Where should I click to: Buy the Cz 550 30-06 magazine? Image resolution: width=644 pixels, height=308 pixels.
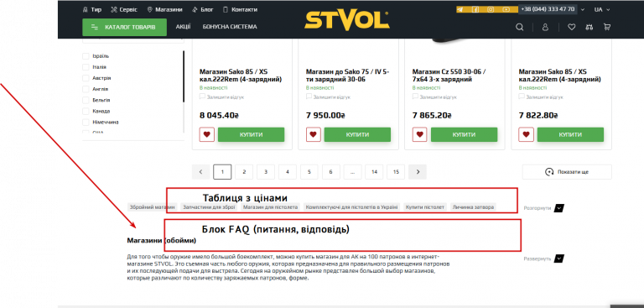[464, 134]
